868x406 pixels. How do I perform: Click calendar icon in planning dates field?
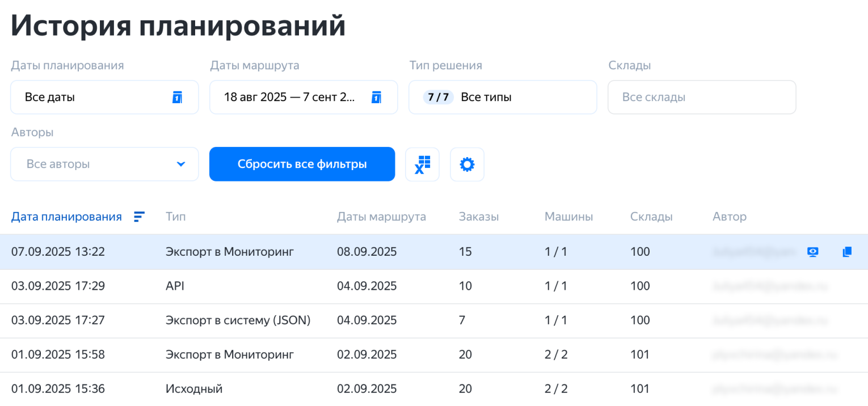177,97
